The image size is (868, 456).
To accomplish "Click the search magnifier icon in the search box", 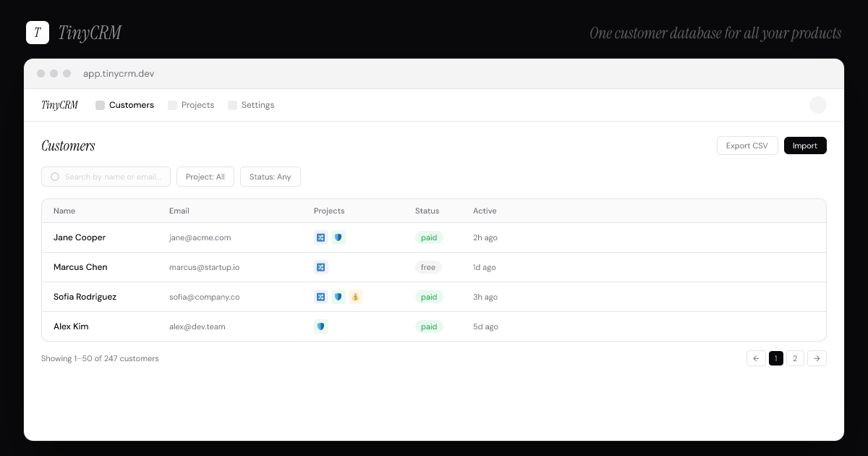I will (x=55, y=177).
